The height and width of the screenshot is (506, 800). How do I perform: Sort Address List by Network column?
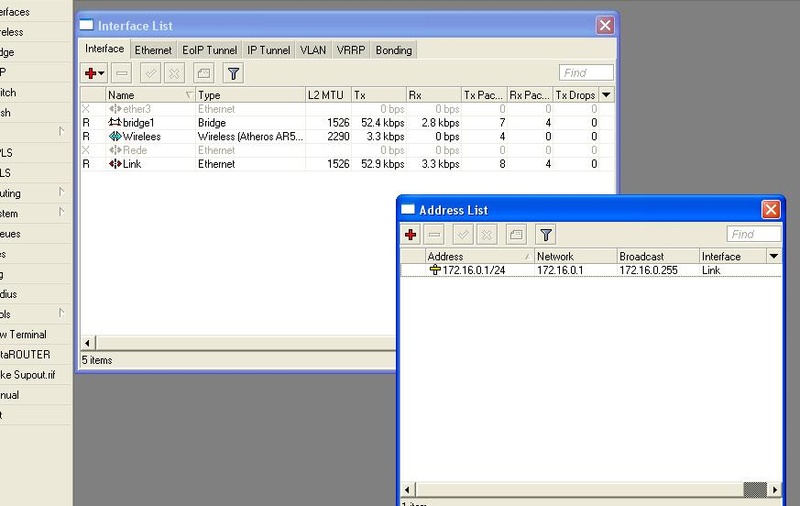[x=576, y=256]
